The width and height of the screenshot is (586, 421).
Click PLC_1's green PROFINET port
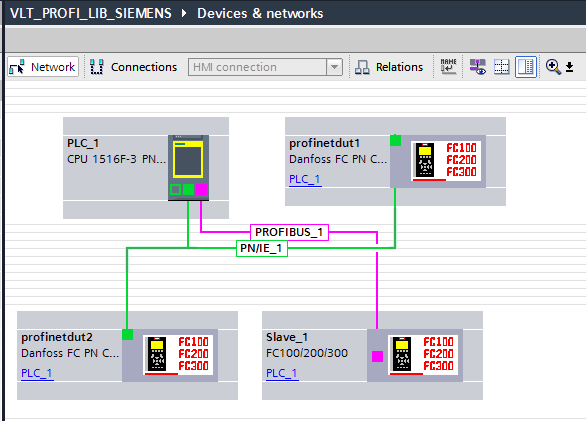(188, 189)
